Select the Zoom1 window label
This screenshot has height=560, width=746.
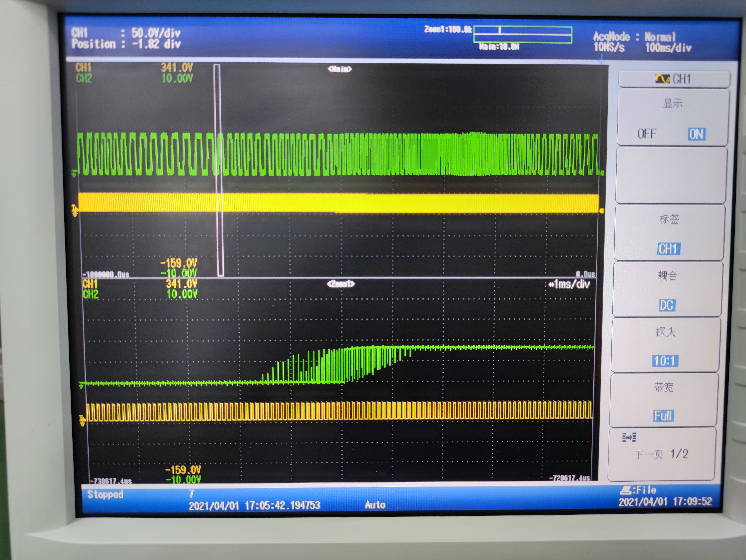341,284
